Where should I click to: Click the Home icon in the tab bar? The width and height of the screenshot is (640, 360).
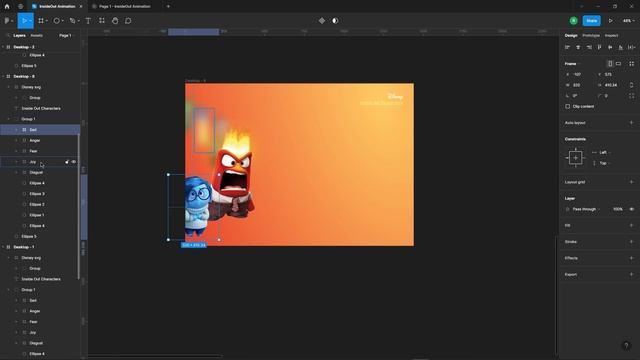[7, 7]
